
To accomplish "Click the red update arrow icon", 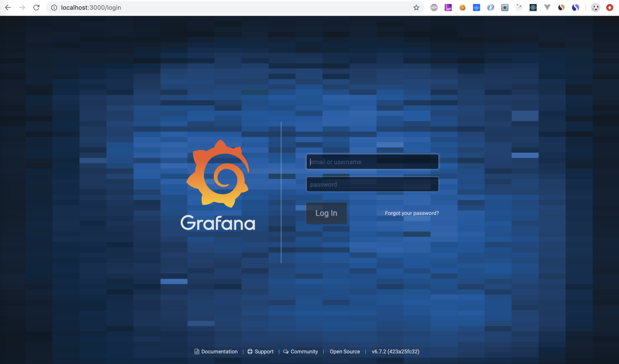I will coord(609,7).
